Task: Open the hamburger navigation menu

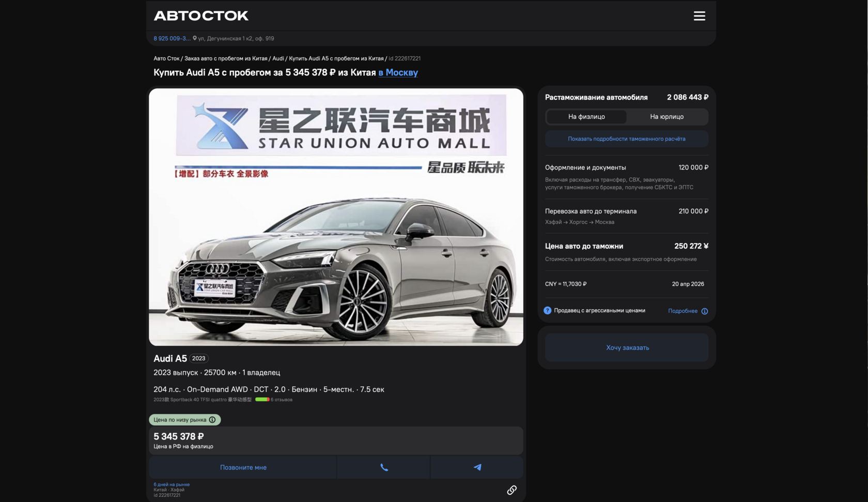Action: tap(699, 16)
